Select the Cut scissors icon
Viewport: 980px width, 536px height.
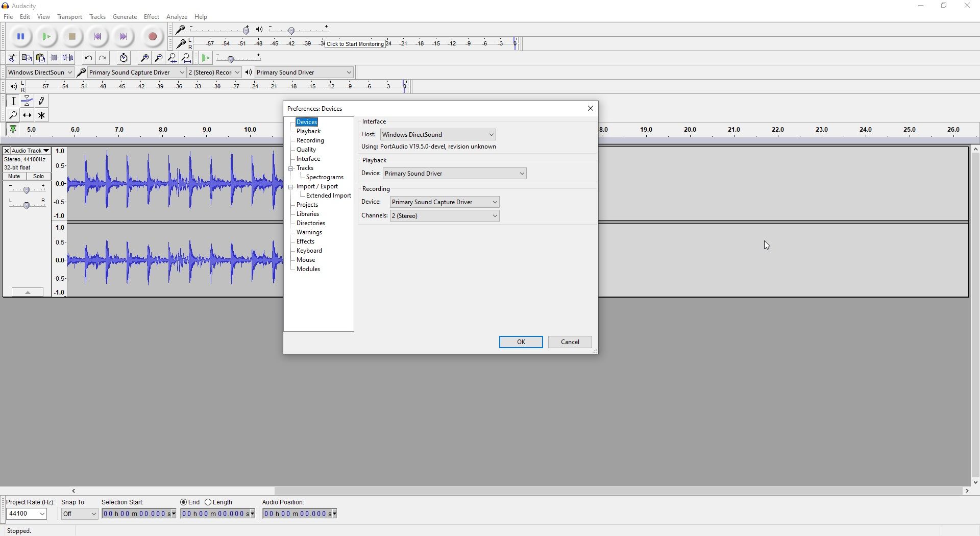pyautogui.click(x=12, y=58)
